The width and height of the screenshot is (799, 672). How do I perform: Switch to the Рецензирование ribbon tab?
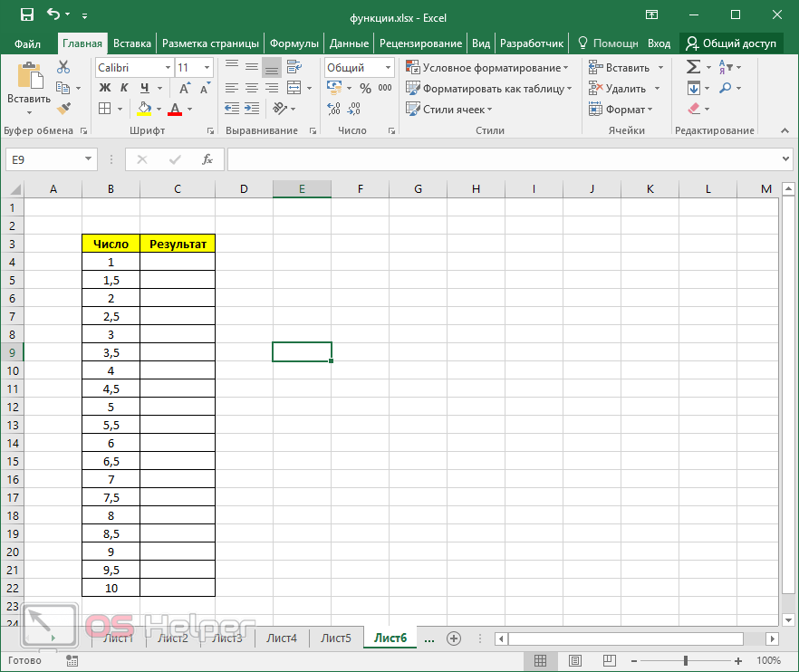click(x=421, y=43)
